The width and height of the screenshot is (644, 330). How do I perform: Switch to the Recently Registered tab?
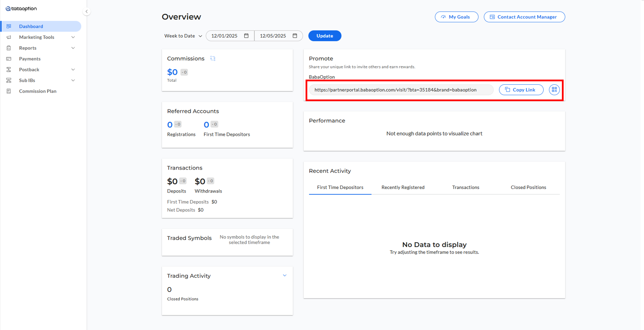(x=403, y=187)
